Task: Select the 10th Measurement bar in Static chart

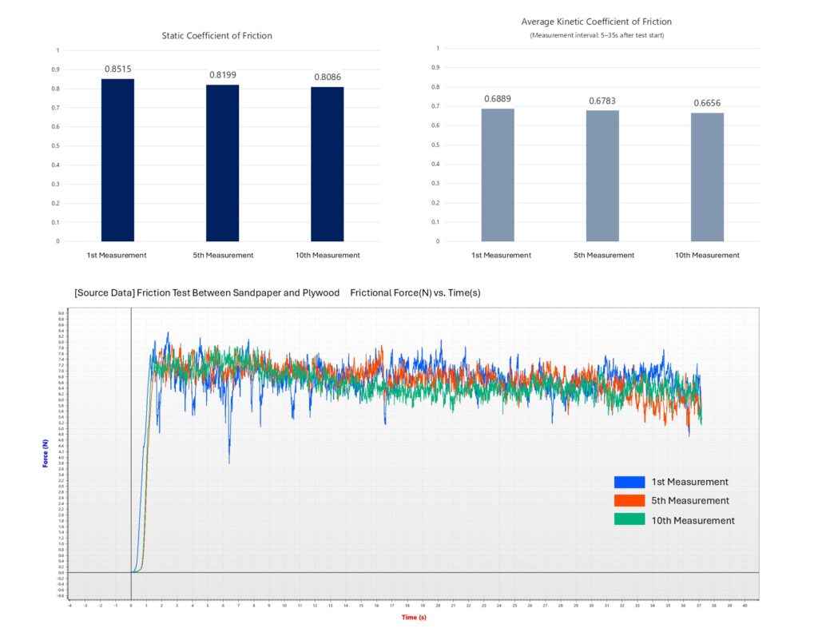Action: click(x=328, y=164)
